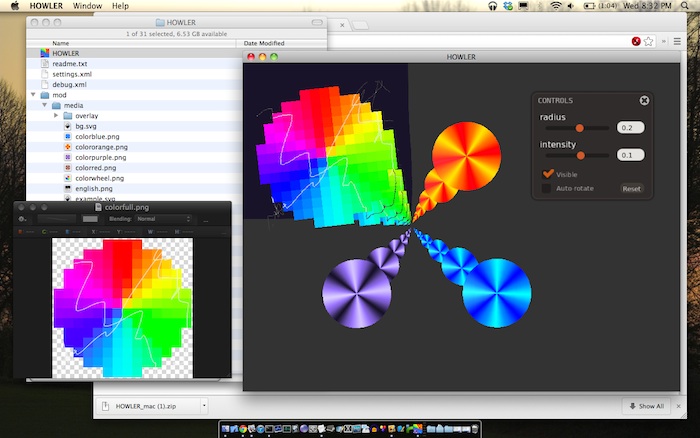
Task: Select the english.png file icon
Action: tap(67, 188)
